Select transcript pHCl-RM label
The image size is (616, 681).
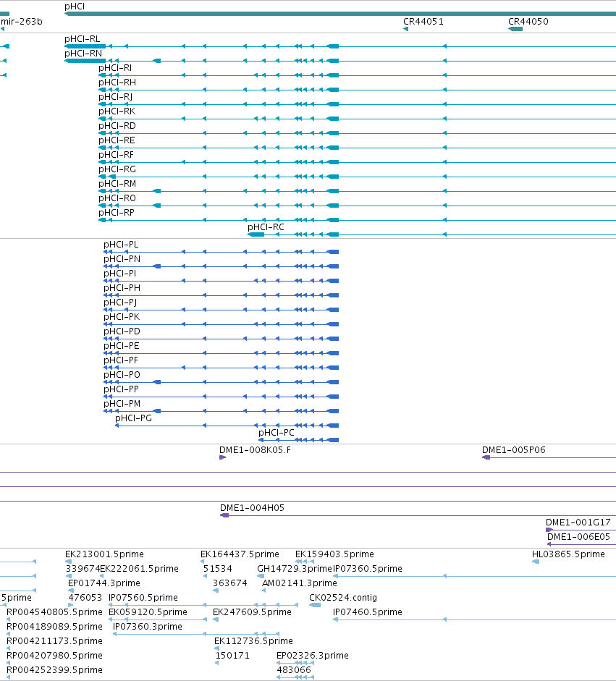[x=117, y=183]
